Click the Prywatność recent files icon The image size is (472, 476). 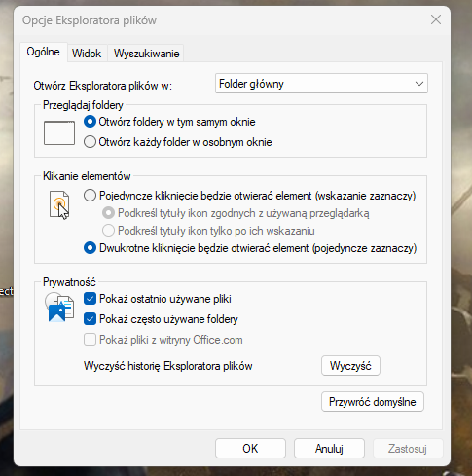click(59, 308)
